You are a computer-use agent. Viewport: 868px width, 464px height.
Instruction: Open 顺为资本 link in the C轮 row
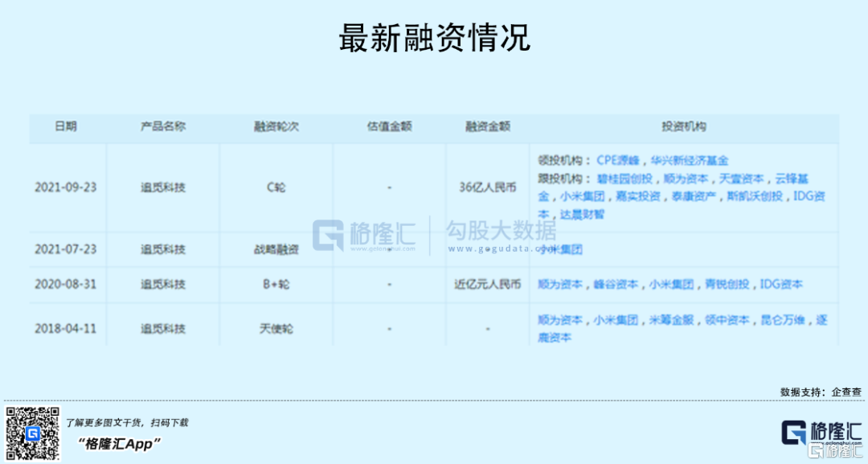pos(686,179)
